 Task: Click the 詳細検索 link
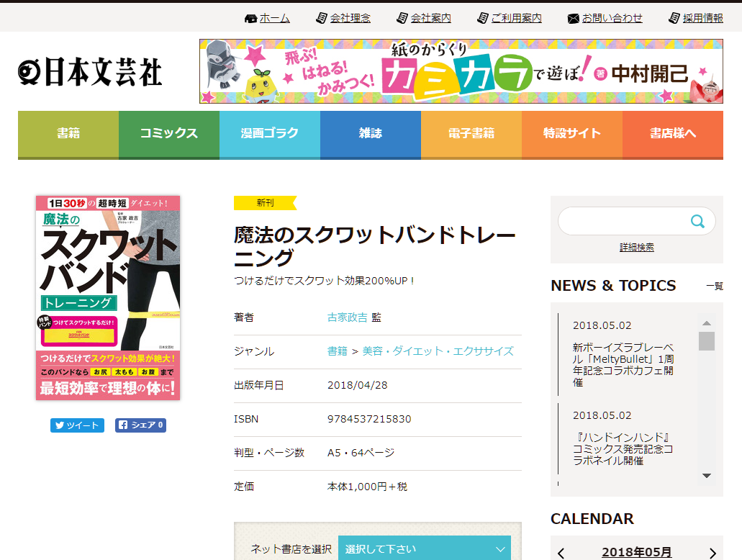click(636, 247)
